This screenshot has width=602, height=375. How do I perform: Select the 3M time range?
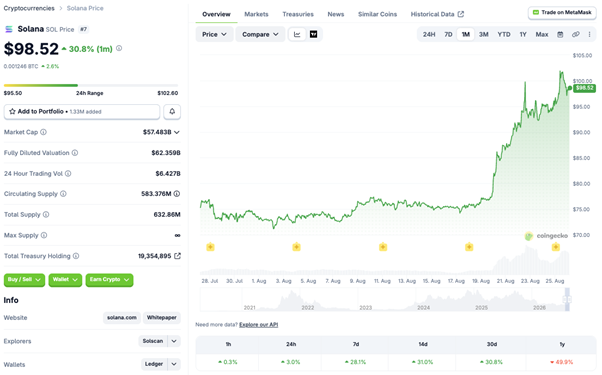(x=483, y=35)
